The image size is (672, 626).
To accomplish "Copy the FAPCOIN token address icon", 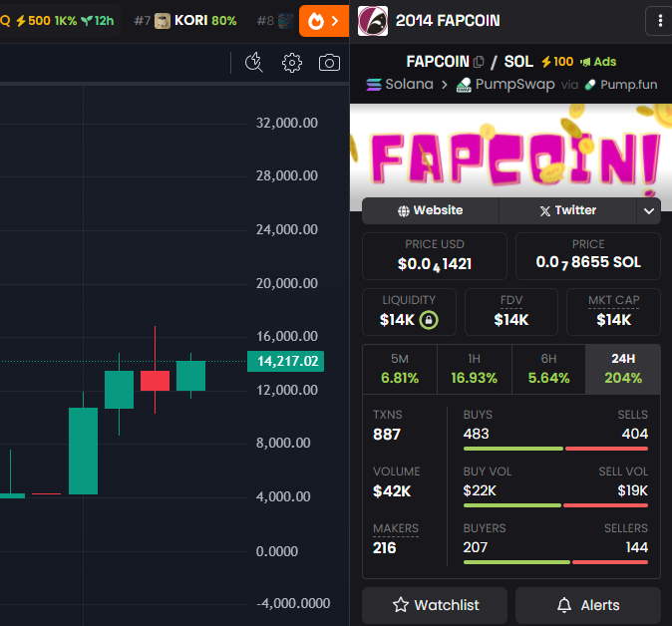I will [x=479, y=62].
